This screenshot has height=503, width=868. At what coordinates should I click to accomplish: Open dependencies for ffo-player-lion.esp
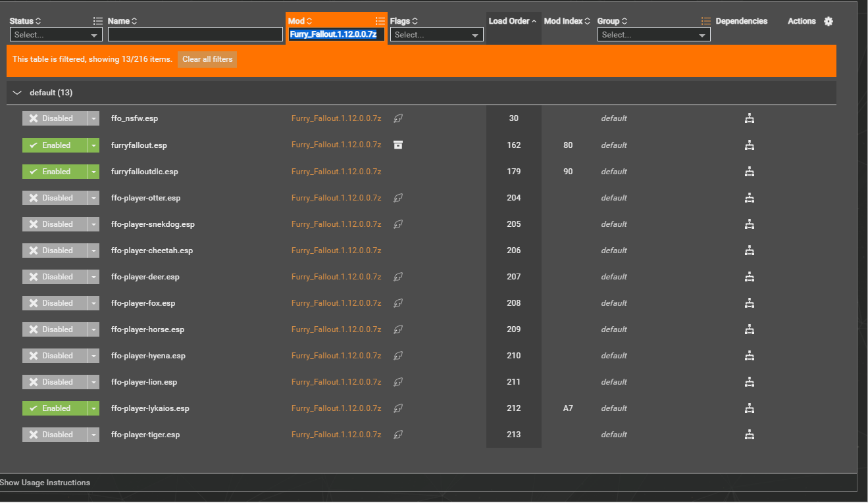(749, 382)
